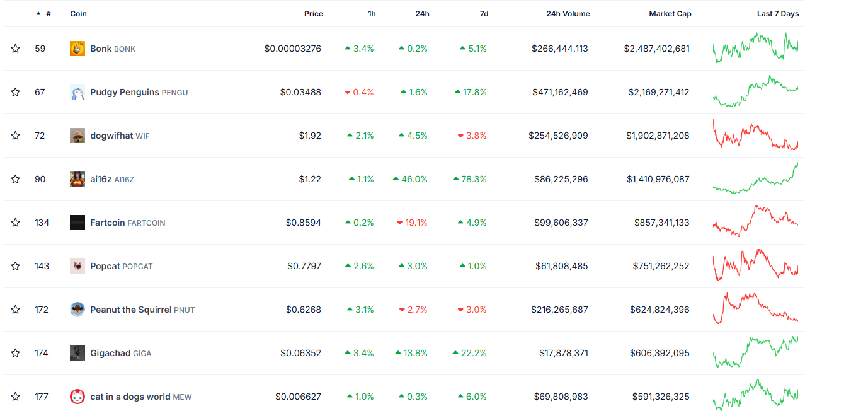
Task: Click rank number 134 for Fartcoin
Action: coord(42,223)
